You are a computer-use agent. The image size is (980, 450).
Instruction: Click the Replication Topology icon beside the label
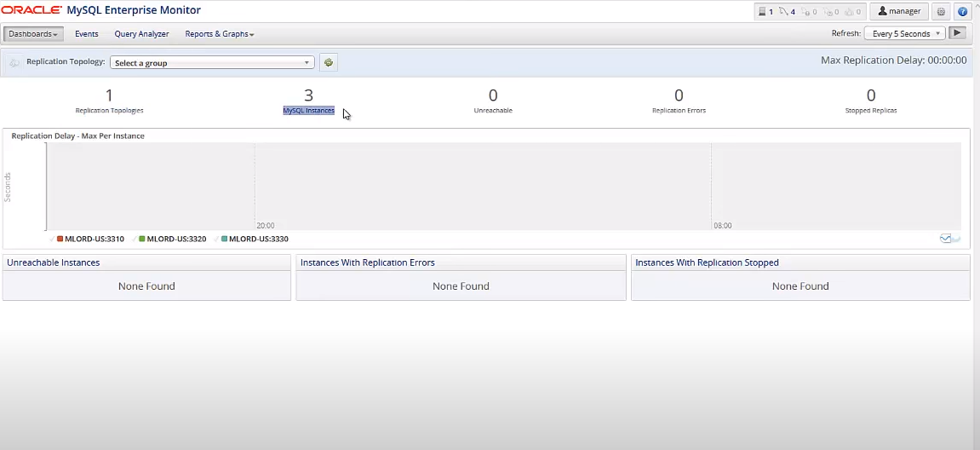tap(14, 62)
